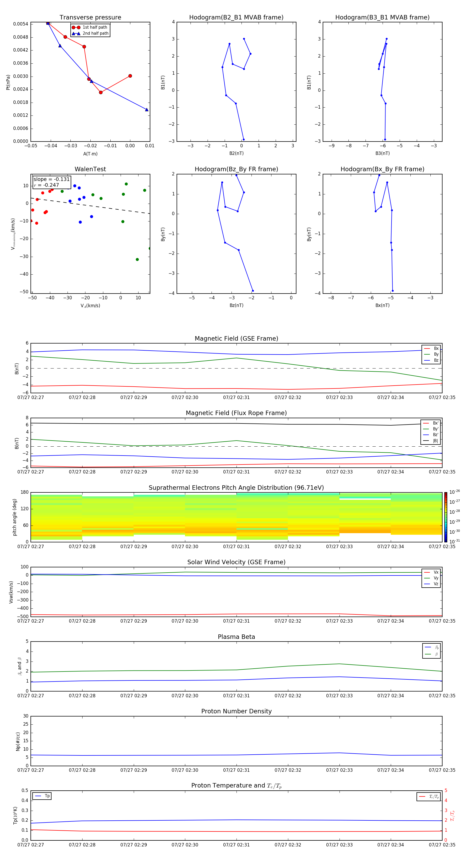
Task: Click the "pitch angle (deg)" y-axis label
Action: click(14, 517)
